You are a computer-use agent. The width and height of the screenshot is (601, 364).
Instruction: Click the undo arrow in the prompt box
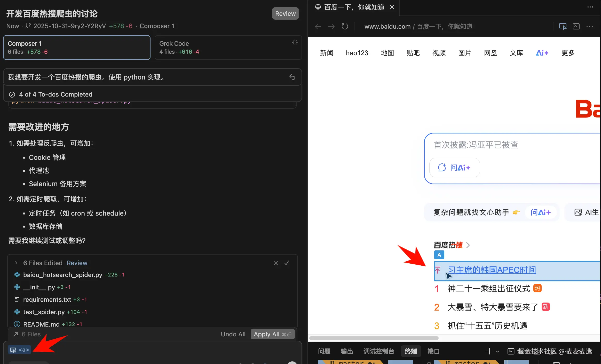(292, 77)
